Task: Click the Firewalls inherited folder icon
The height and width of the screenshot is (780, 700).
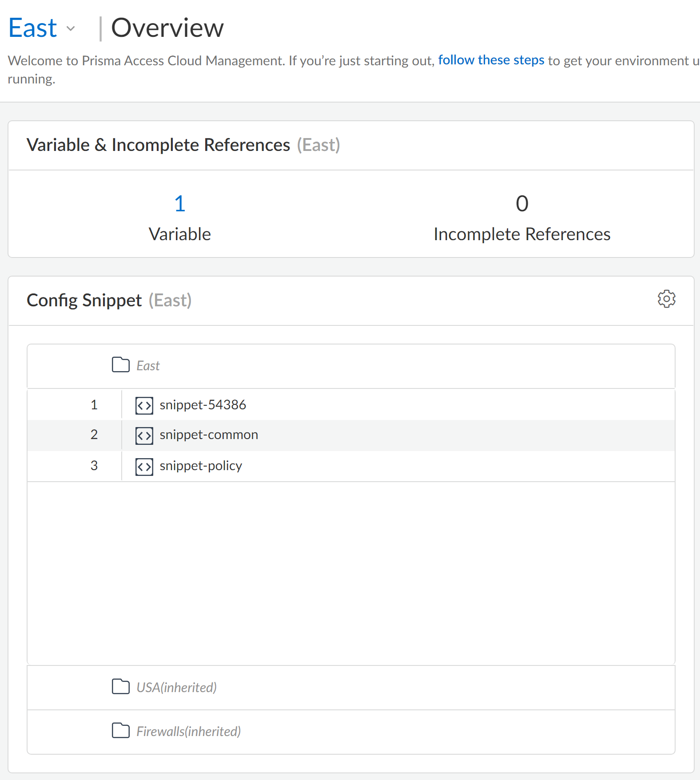Action: point(120,731)
